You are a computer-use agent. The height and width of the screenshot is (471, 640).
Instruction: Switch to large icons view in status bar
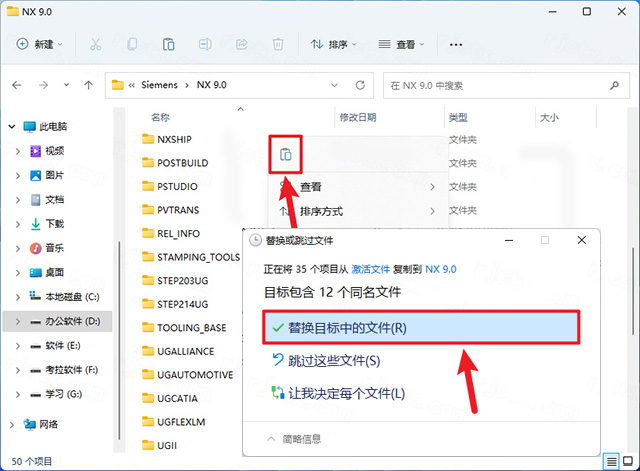click(x=629, y=462)
